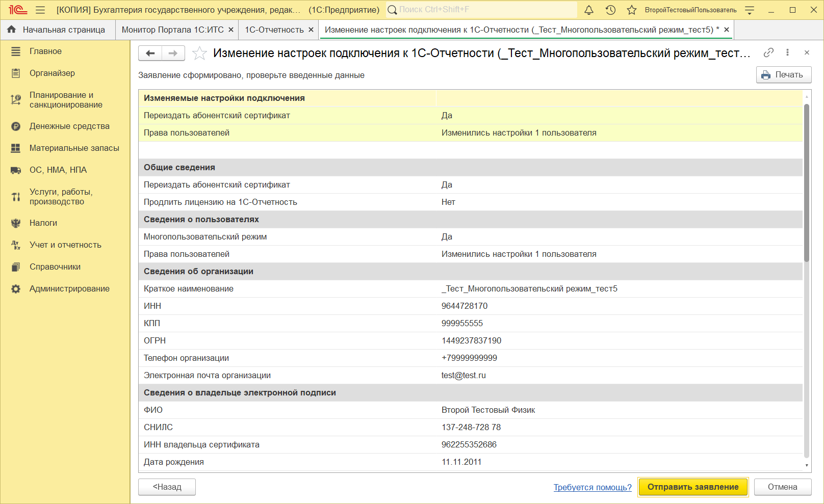
Task: Click the scrollbar down arrow
Action: [x=807, y=465]
